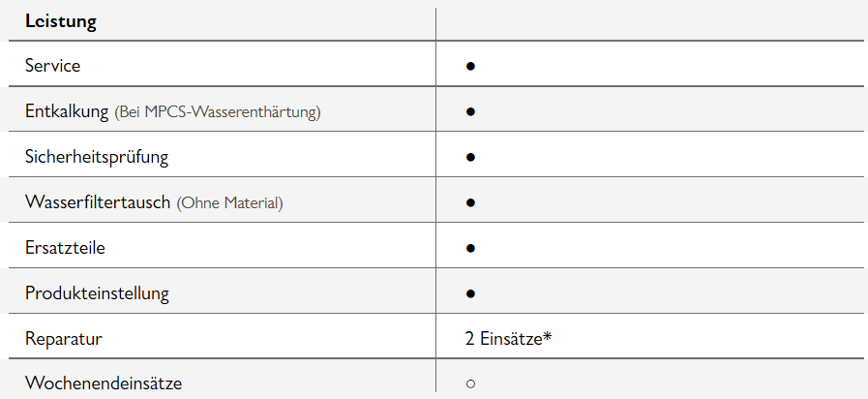Screen dimensions: 868x399
Task: Click the empty circle for Wochenendeinsätze
Action: 470,384
